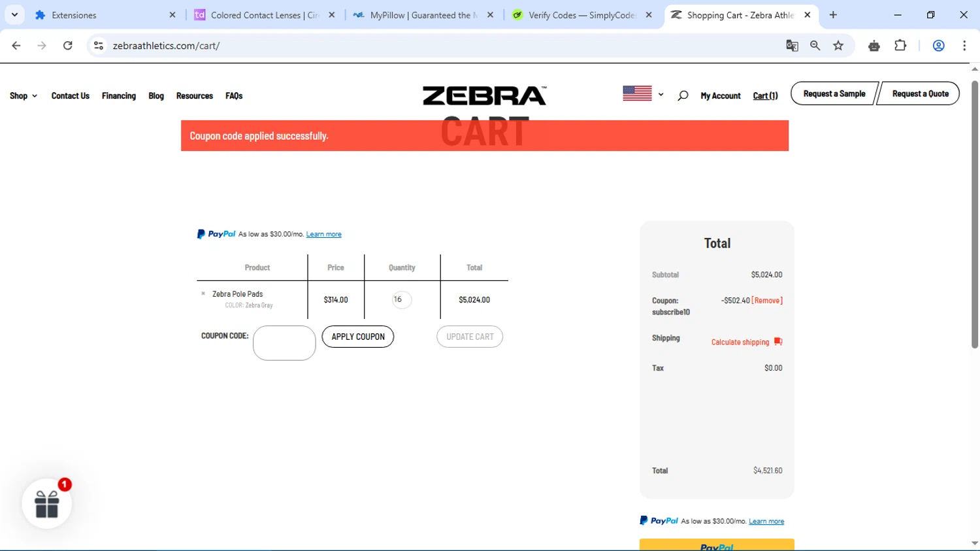Open the FAQs page
The width and height of the screenshot is (980, 551).
pos(234,95)
